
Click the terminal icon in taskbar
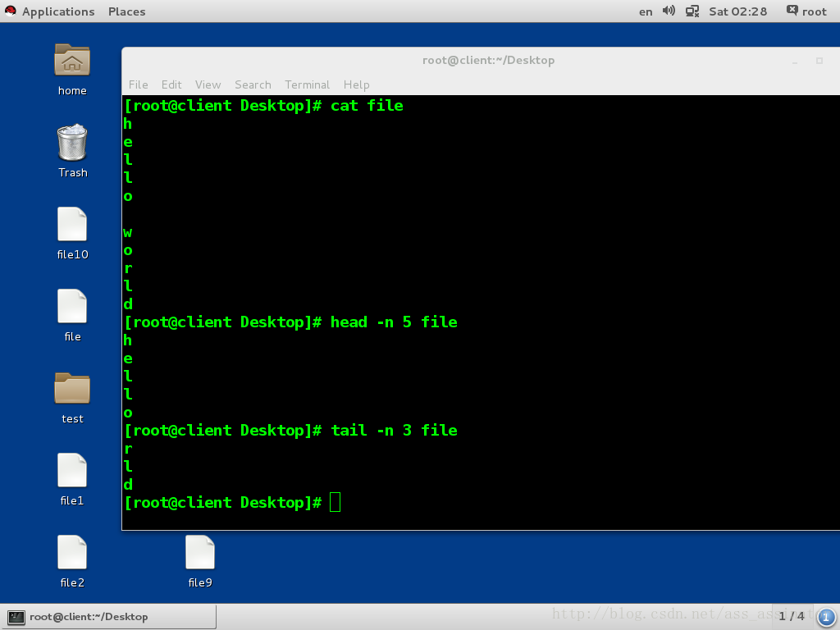(16, 617)
